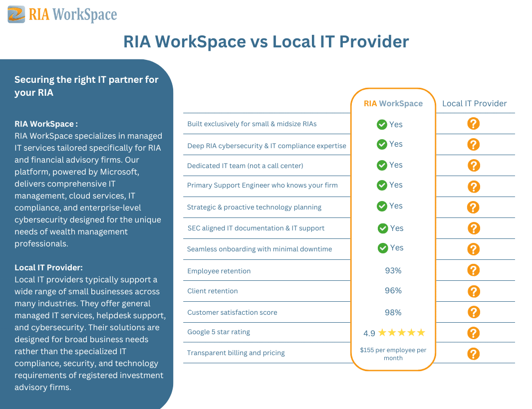Click the question mark for Customer satisfaction score
The height and width of the screenshot is (409, 532).
pos(473,312)
